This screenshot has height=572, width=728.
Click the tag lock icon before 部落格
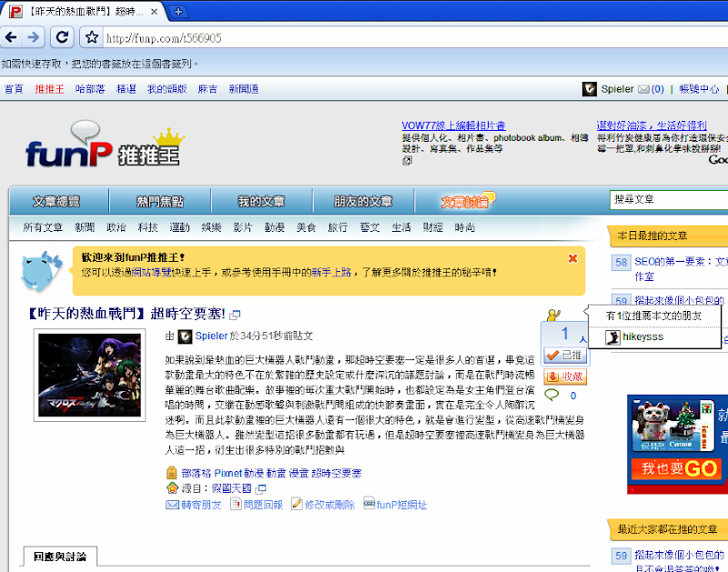click(171, 473)
